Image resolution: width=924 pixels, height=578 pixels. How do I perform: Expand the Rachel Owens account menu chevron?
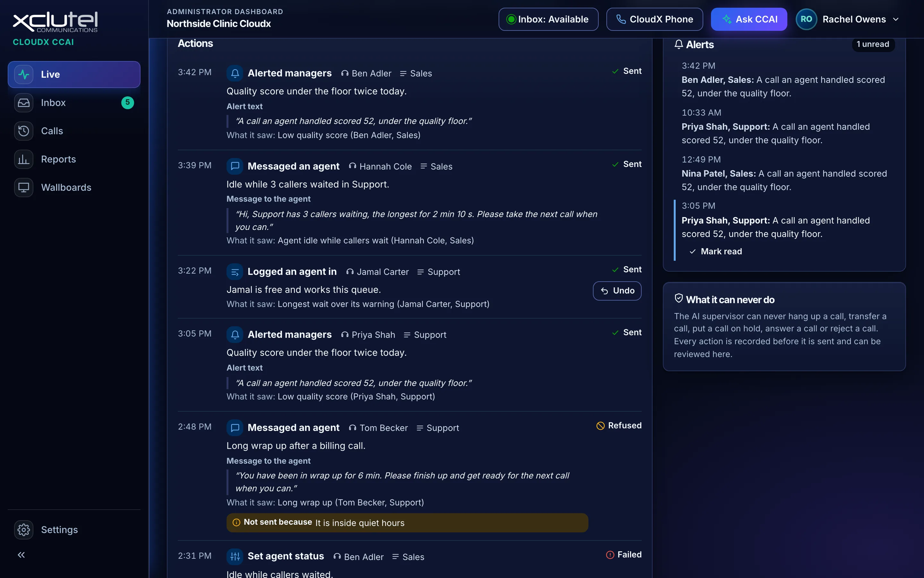[x=896, y=20]
